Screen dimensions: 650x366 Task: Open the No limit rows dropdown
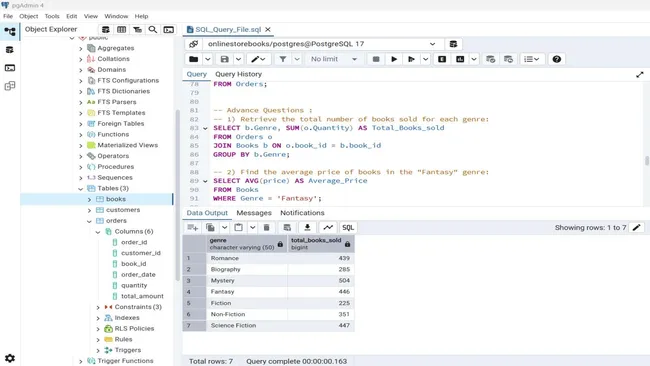(334, 59)
